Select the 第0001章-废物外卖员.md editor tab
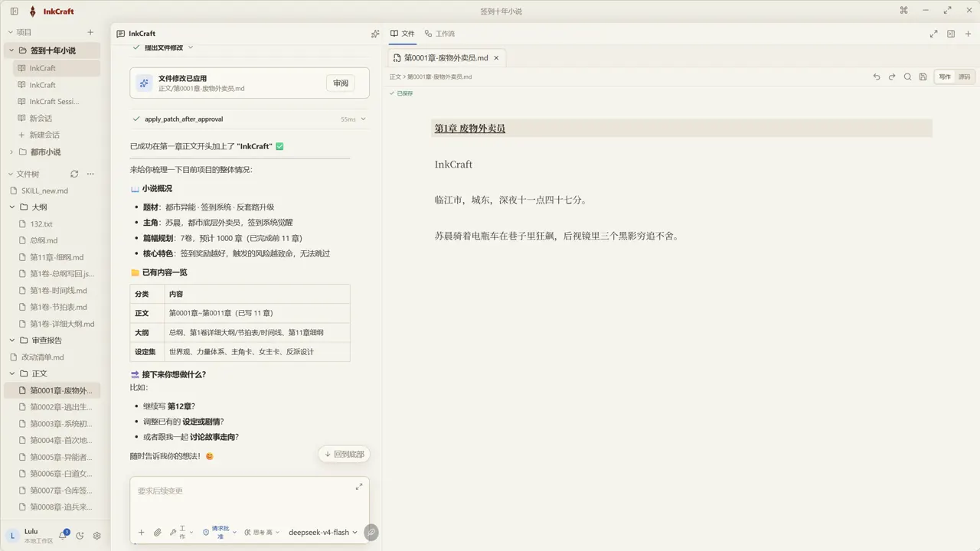 tap(446, 57)
